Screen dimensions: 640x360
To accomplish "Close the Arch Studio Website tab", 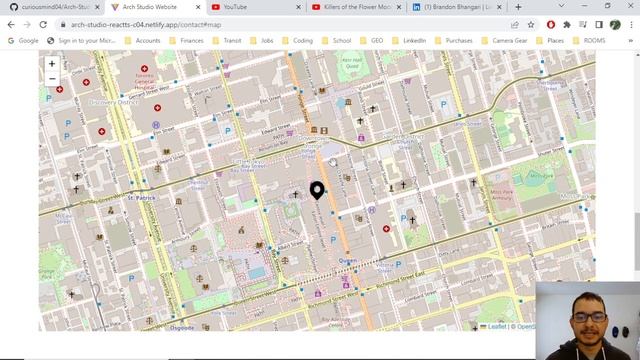I will coord(198,7).
